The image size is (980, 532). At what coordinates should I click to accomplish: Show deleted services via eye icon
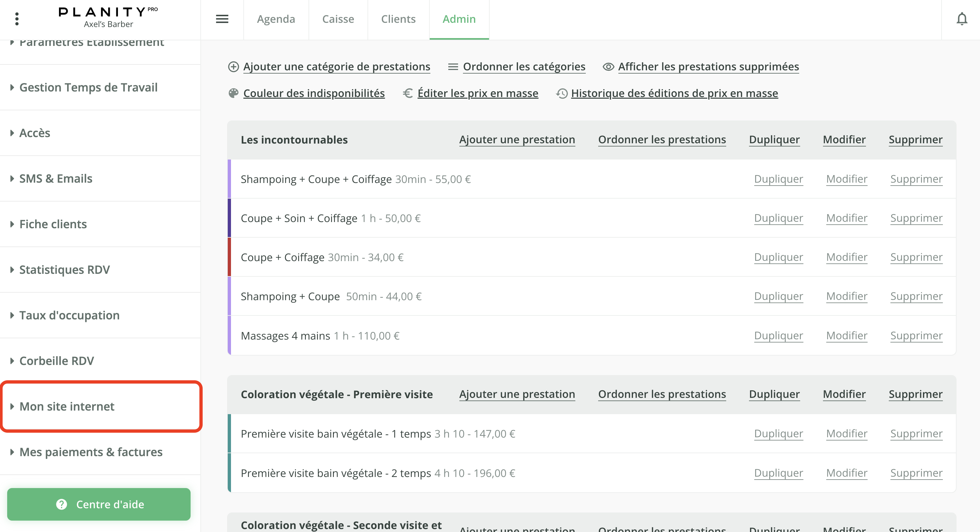click(x=608, y=67)
